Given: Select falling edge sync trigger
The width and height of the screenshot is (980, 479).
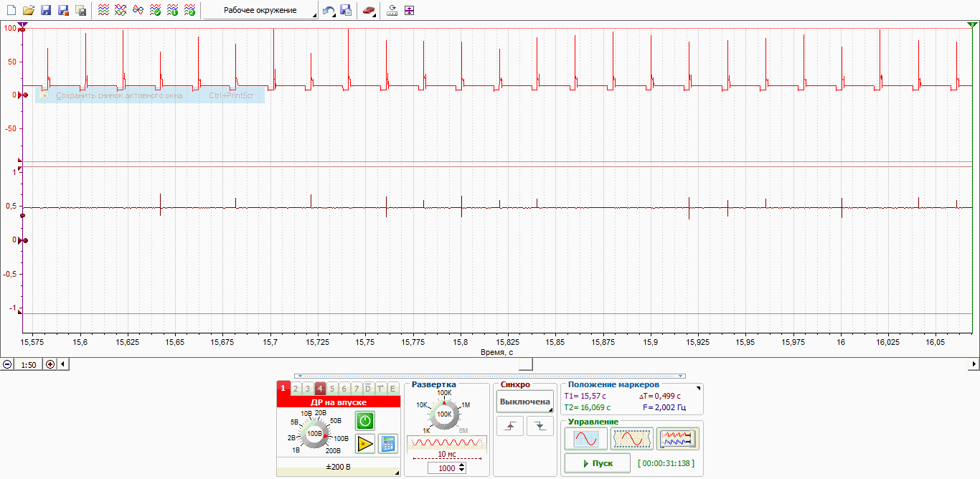Looking at the screenshot, I should pos(540,426).
